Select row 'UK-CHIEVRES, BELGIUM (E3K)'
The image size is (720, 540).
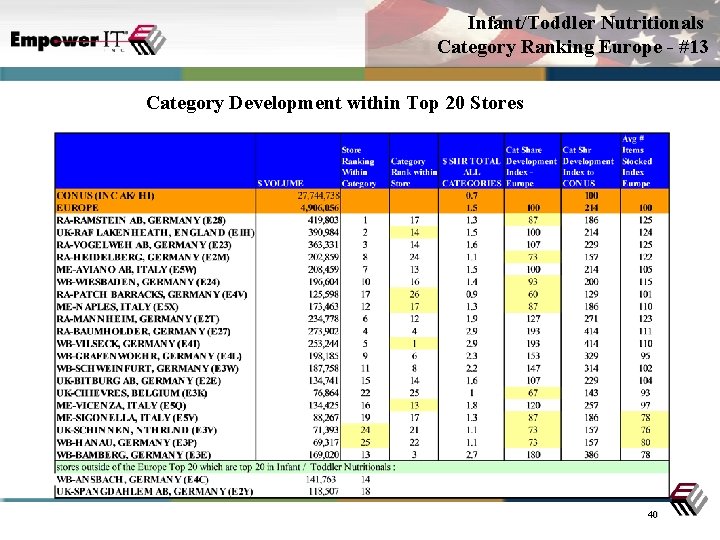[362, 393]
